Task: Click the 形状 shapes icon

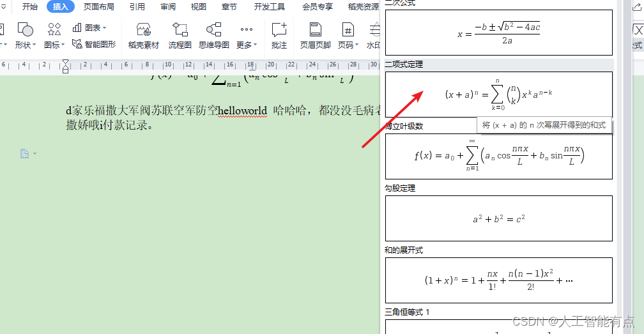Action: pos(25,29)
